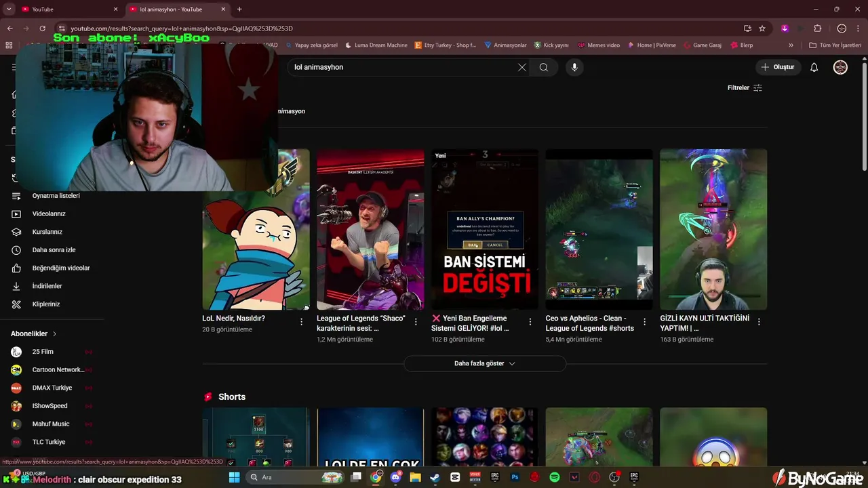The image size is (868, 488).
Task: Close the lol animasyhon tab
Action: coord(223,9)
